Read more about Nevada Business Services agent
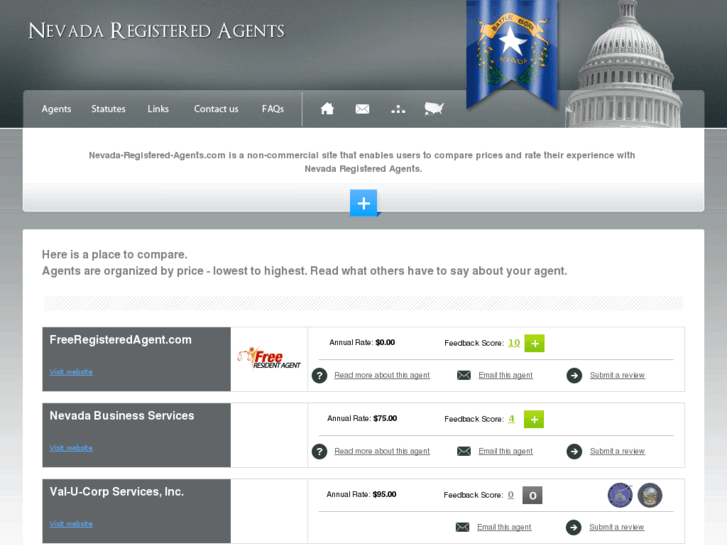 point(382,451)
